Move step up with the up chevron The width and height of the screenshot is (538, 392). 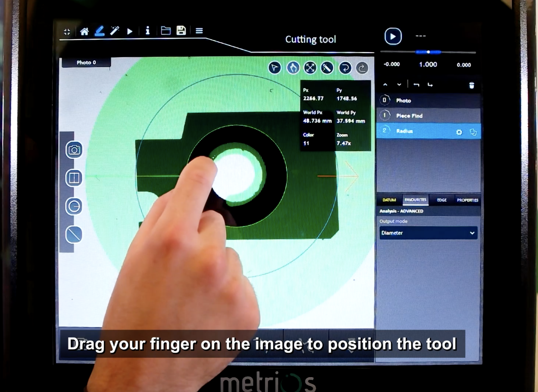385,85
